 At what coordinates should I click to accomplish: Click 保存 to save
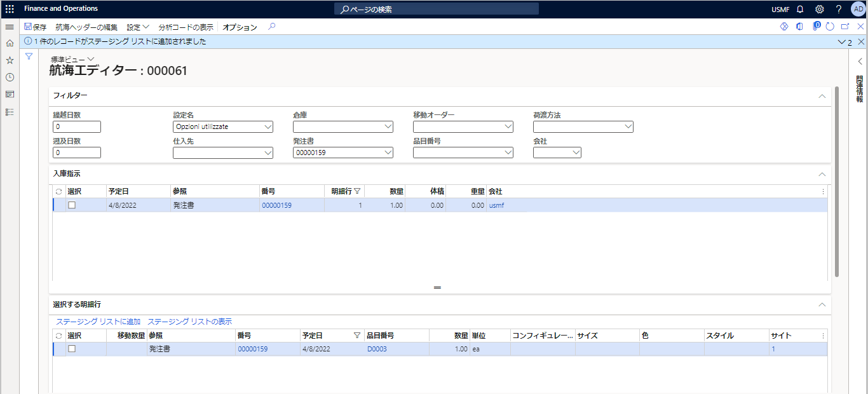[35, 27]
